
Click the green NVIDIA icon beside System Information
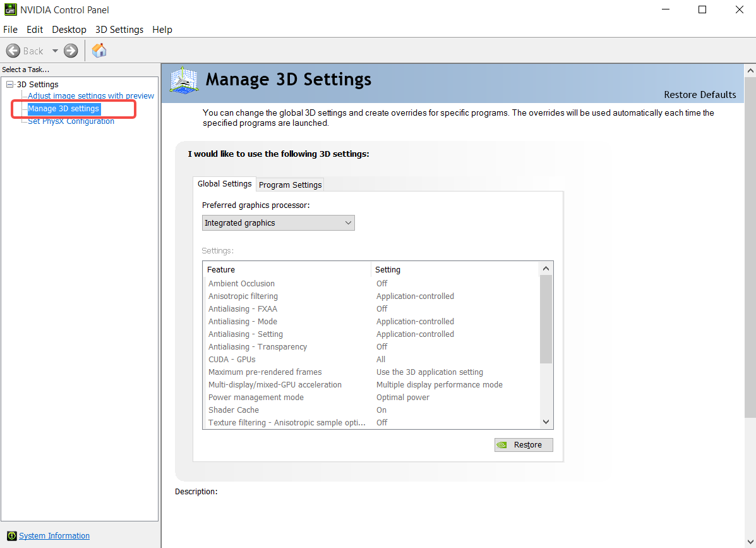[11, 535]
